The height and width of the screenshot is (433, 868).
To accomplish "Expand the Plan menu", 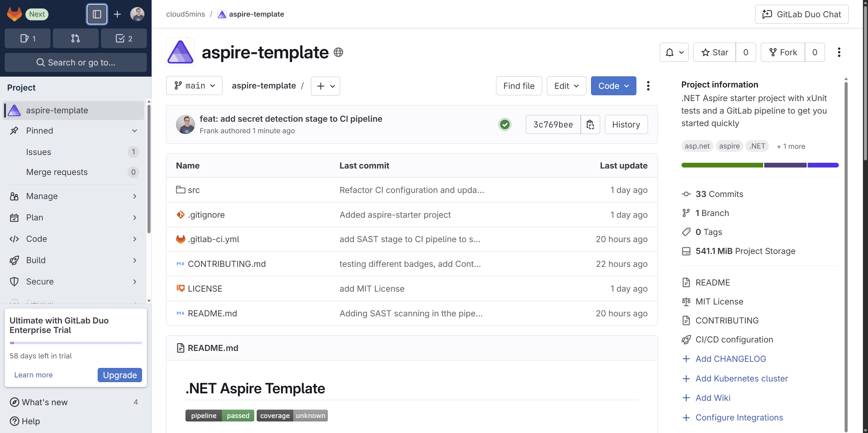I will point(74,217).
